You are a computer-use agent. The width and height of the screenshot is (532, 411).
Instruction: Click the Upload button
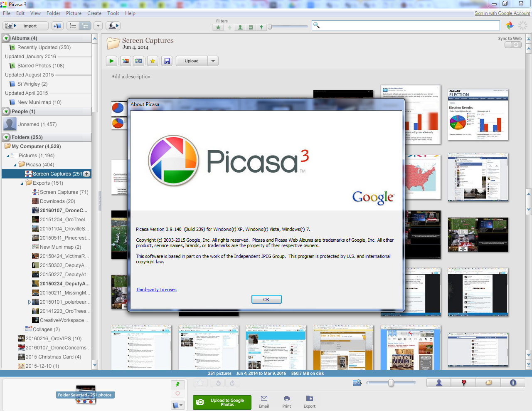(x=192, y=61)
